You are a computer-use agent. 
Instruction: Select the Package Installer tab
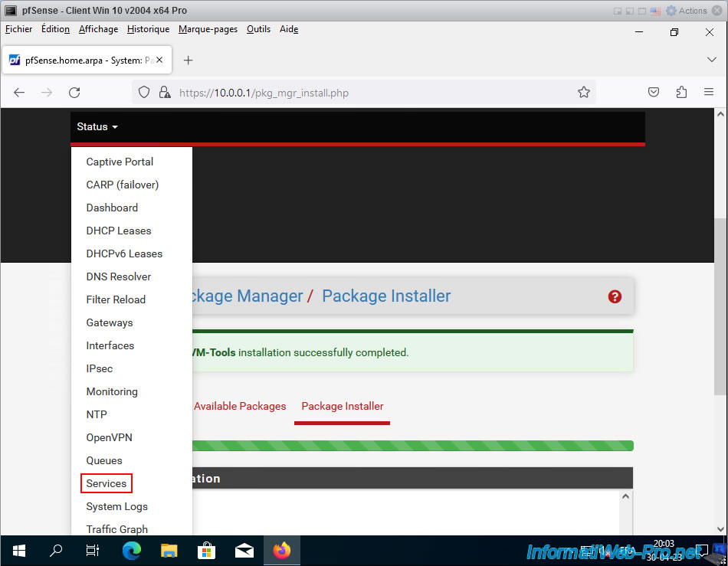(x=343, y=406)
